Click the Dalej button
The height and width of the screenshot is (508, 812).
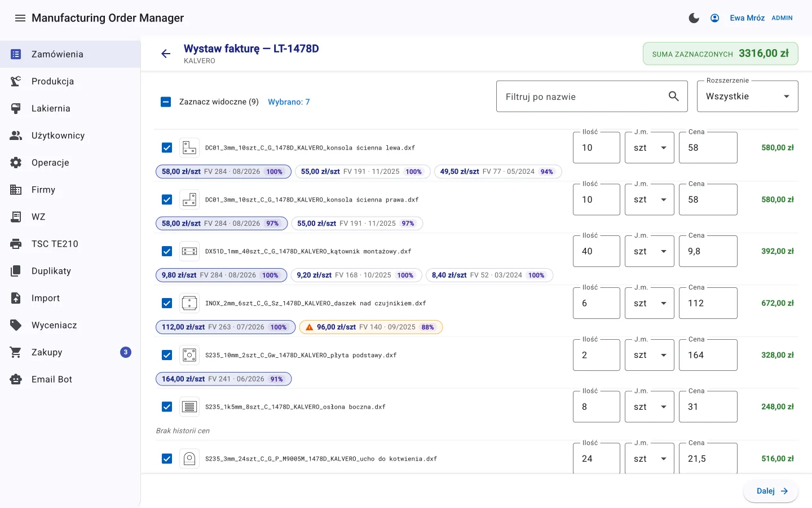(x=770, y=491)
